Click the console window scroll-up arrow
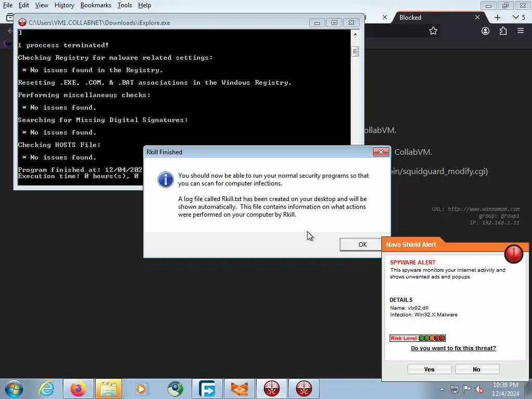This screenshot has width=532, height=399. (x=355, y=34)
